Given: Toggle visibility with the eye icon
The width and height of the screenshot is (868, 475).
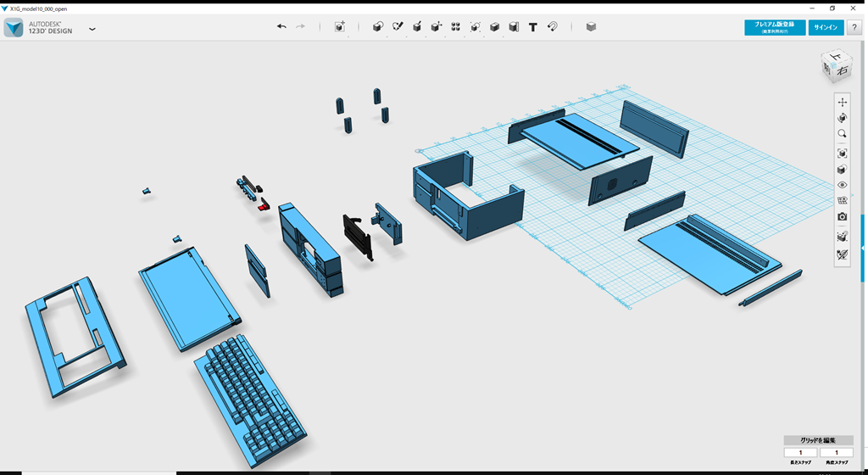Looking at the screenshot, I should pyautogui.click(x=842, y=185).
